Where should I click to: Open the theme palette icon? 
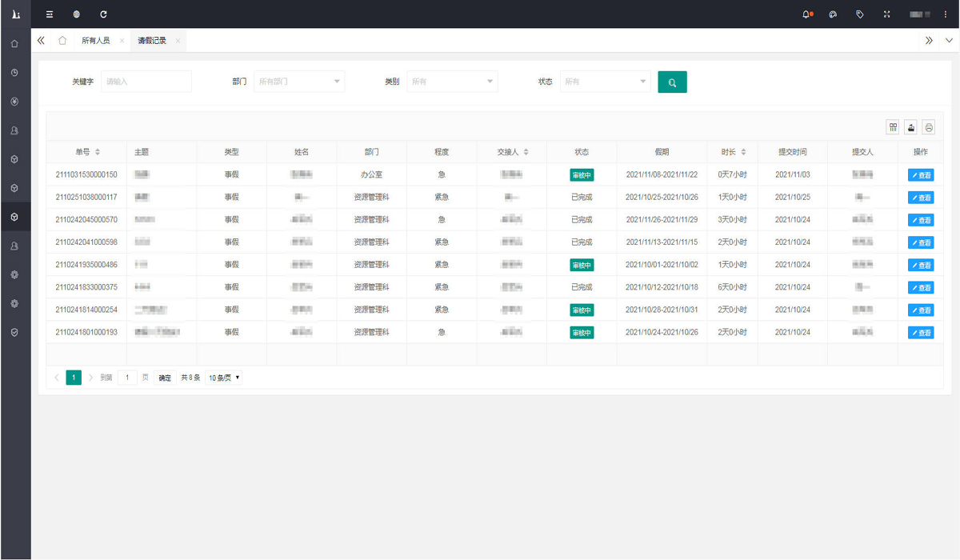[x=833, y=14]
